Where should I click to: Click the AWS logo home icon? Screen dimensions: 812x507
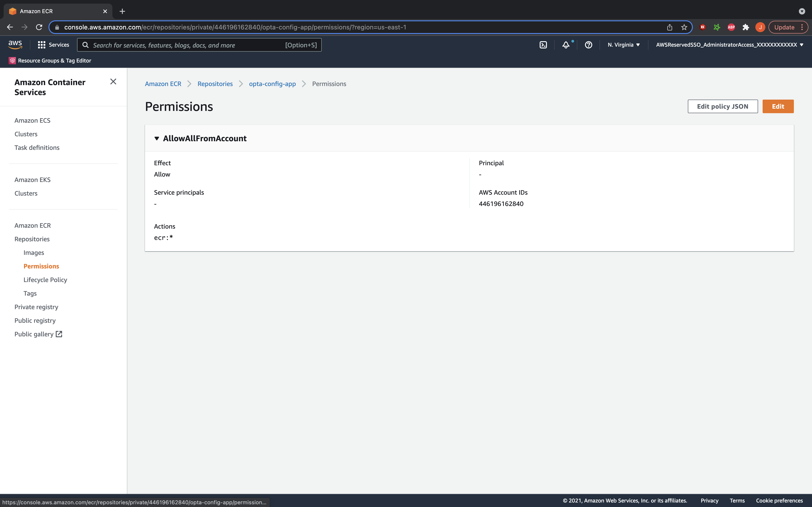pyautogui.click(x=15, y=45)
